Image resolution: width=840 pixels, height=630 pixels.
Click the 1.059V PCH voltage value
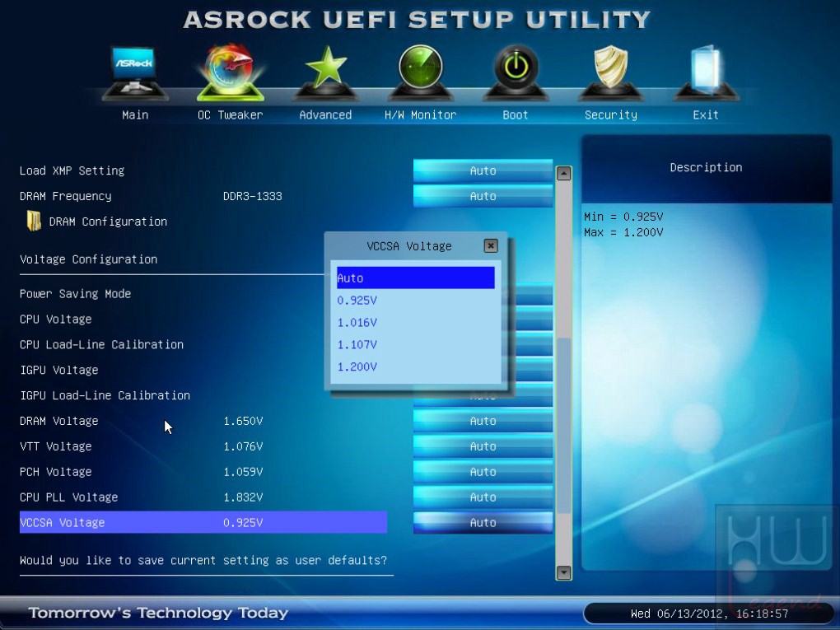point(243,472)
